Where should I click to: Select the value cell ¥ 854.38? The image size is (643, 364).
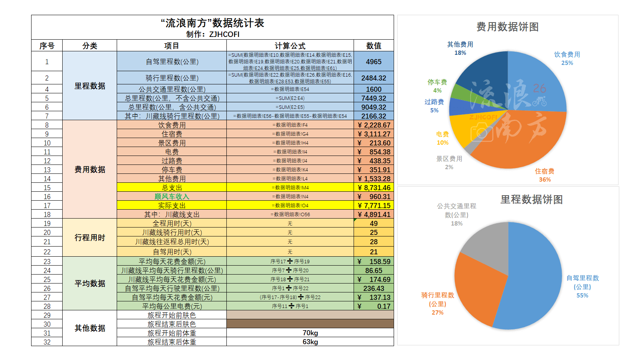click(374, 152)
